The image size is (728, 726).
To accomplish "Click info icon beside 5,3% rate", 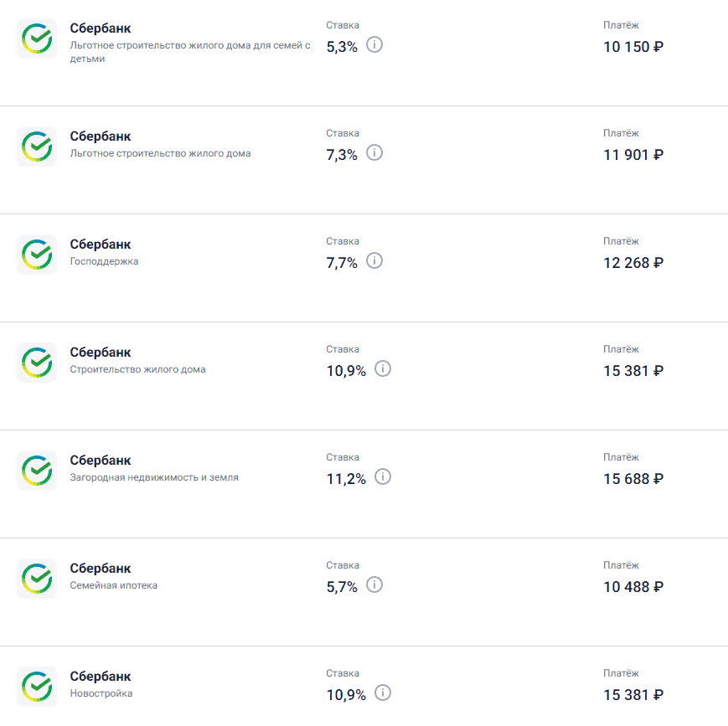I will [374, 44].
